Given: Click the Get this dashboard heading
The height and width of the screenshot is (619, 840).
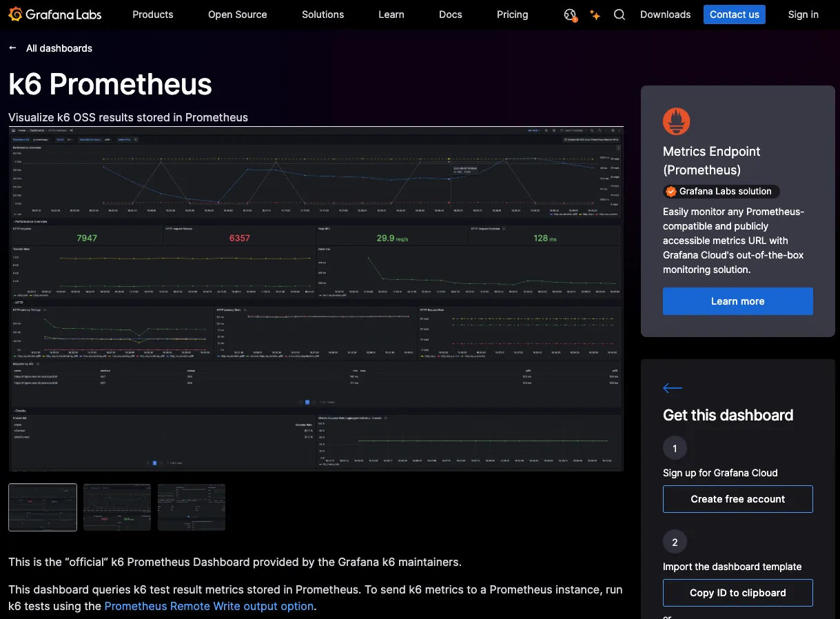Looking at the screenshot, I should [x=728, y=415].
